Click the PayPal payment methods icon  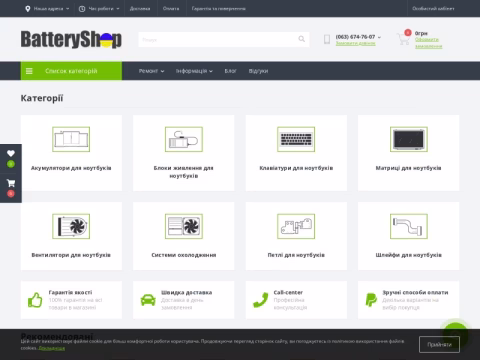coord(371,300)
